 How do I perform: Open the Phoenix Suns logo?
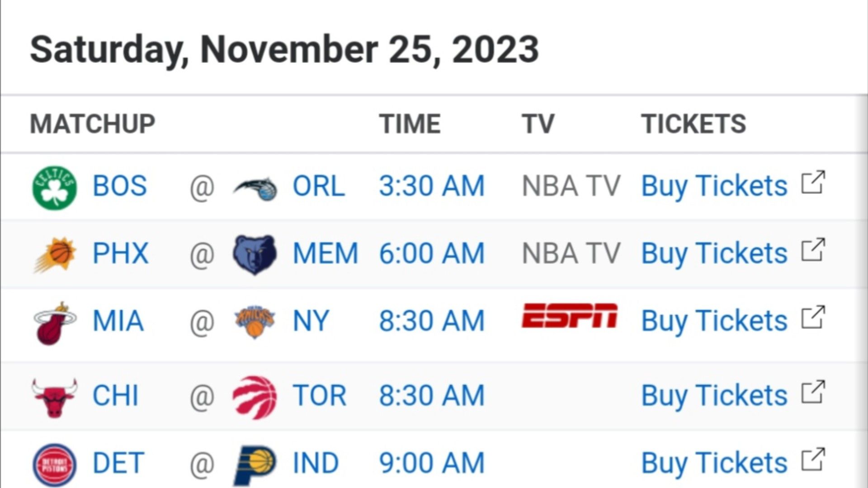[55, 254]
